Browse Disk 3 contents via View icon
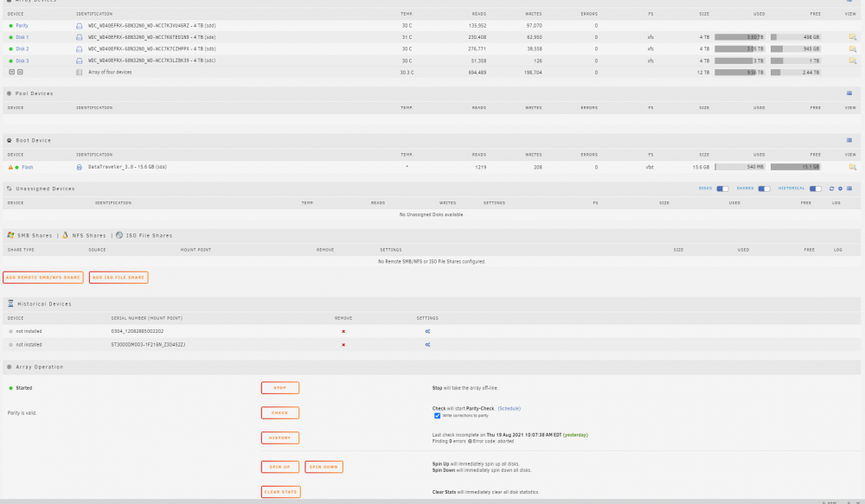This screenshot has width=865, height=504. pyautogui.click(x=852, y=61)
